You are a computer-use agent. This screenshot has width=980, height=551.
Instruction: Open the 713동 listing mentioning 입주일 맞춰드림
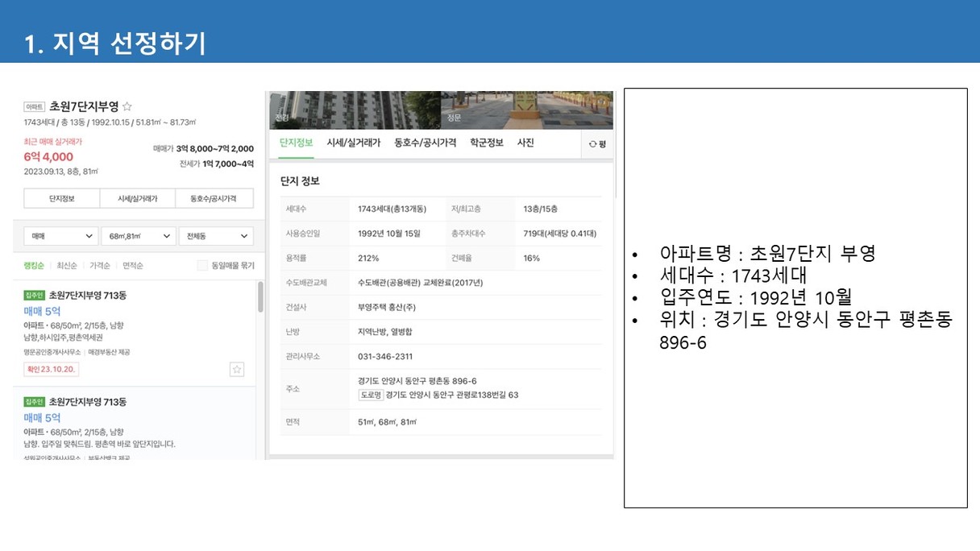[x=135, y=424]
